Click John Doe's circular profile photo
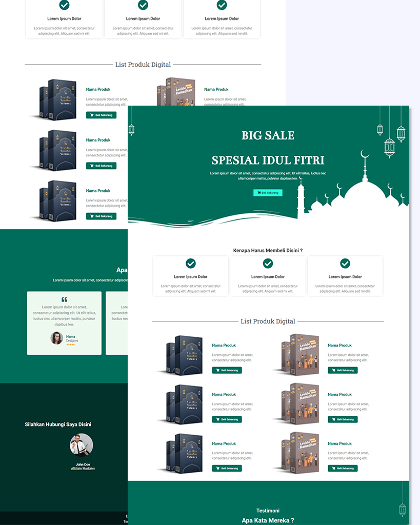 pos(82,445)
